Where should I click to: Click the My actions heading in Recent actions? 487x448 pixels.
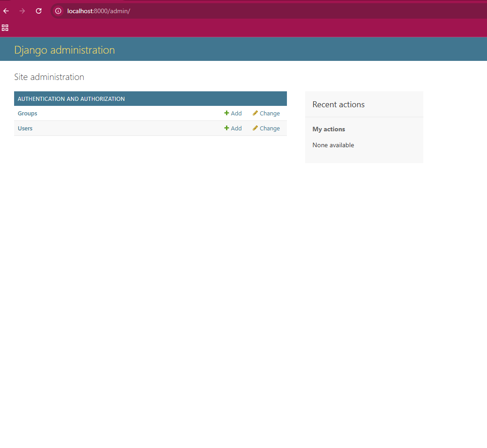click(328, 129)
